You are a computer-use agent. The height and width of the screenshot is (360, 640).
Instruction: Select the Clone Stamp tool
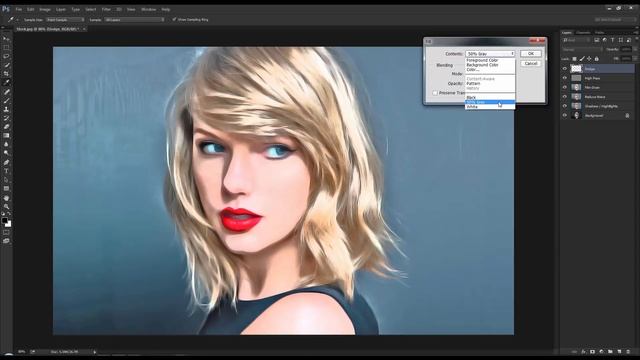tap(6, 109)
